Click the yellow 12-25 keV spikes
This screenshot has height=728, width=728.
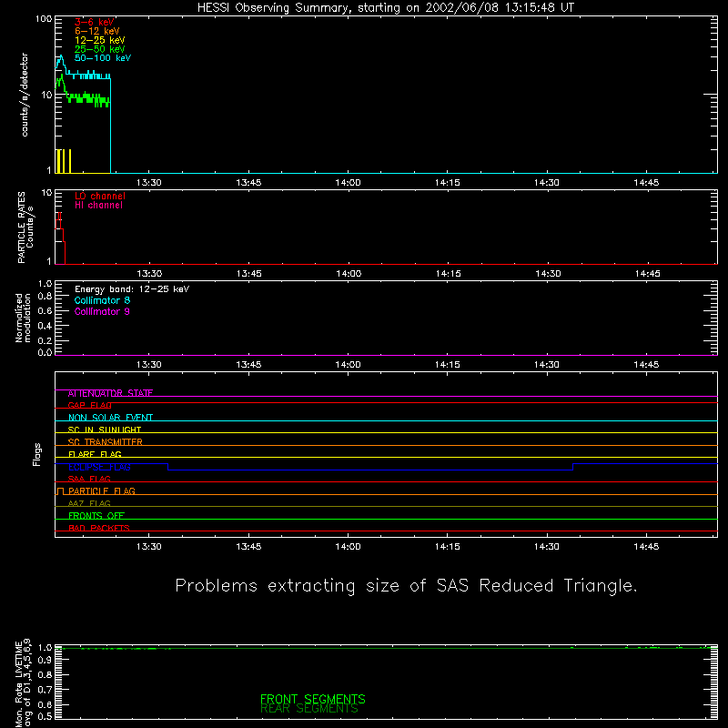(x=63, y=161)
